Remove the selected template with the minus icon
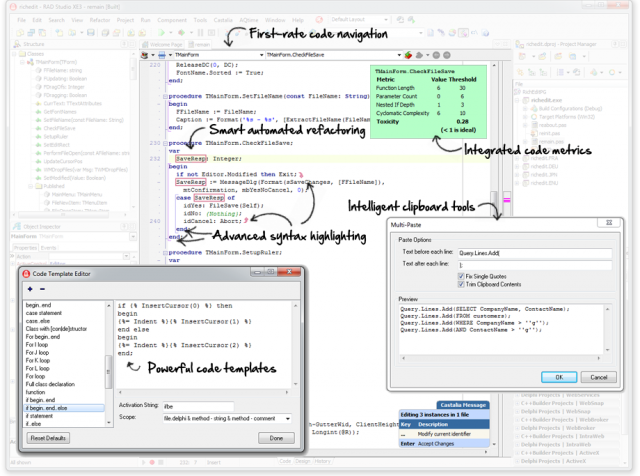640x476 pixels. point(42,289)
